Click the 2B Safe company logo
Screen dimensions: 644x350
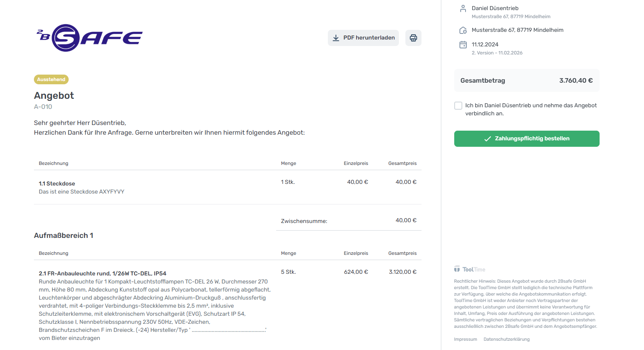point(90,38)
